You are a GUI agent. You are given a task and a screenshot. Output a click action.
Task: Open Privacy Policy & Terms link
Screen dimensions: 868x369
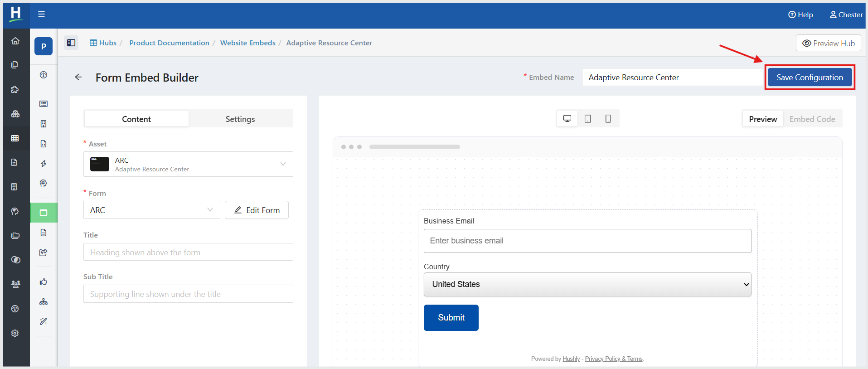(x=614, y=359)
